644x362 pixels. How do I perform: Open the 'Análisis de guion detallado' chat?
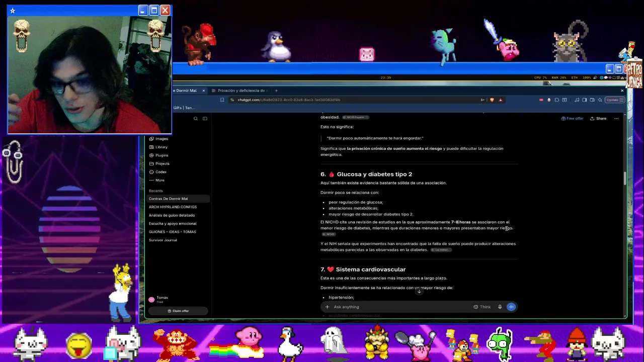pos(178,215)
